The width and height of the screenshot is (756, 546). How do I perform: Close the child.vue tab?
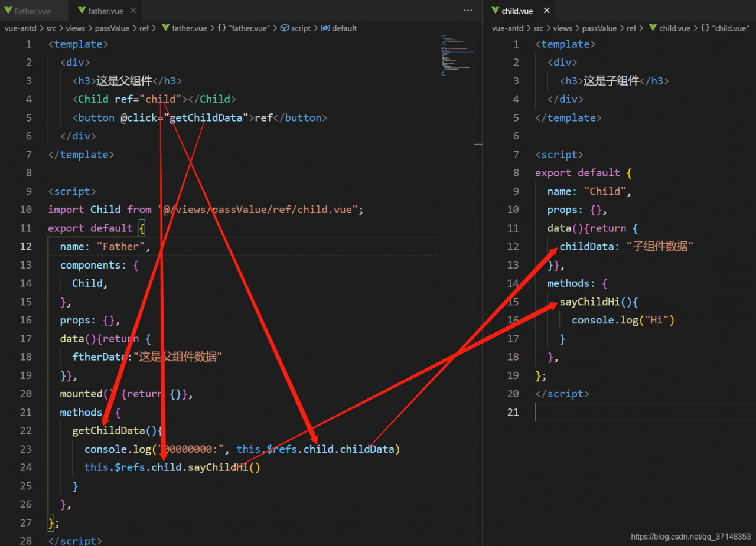coord(546,11)
